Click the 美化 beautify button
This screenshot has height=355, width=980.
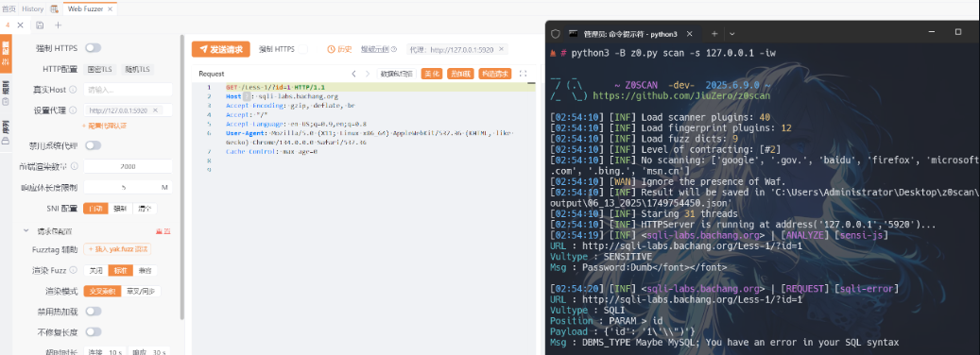[x=432, y=74]
